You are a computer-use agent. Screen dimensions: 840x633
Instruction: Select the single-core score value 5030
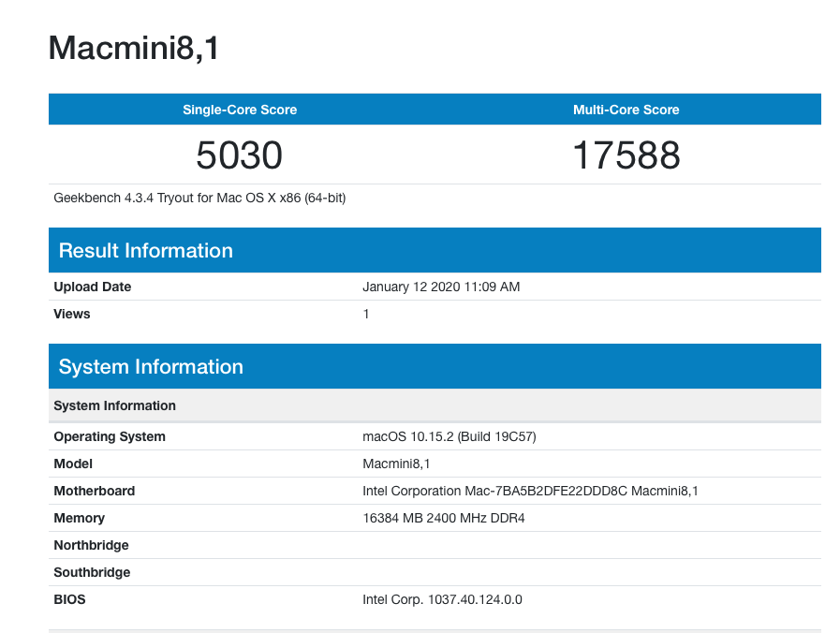239,155
